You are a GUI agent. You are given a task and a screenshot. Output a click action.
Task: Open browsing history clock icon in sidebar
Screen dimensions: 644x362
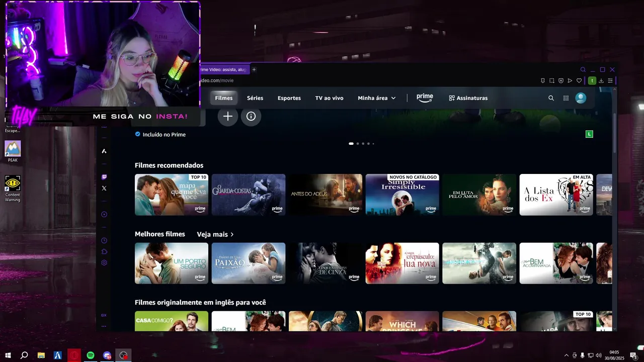click(x=104, y=240)
